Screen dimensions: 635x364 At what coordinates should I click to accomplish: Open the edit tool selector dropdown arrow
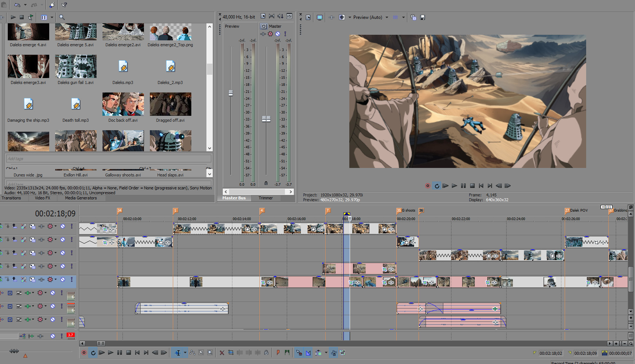pos(185,353)
